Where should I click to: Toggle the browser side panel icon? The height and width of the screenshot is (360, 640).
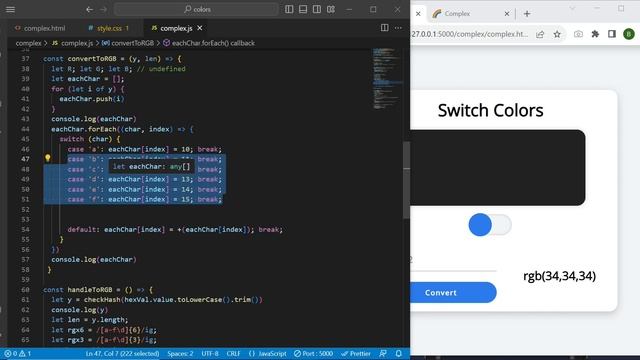(x=611, y=34)
